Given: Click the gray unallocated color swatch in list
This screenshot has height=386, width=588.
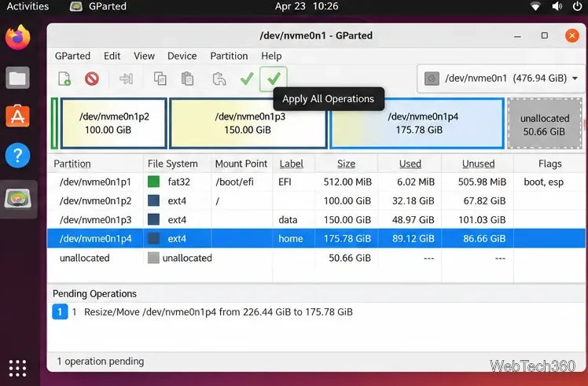Looking at the screenshot, I should (153, 258).
